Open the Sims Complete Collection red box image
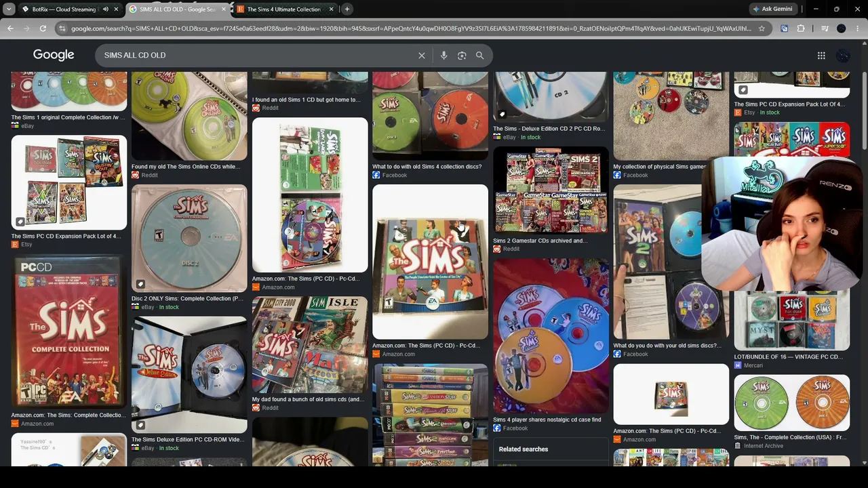This screenshot has height=488, width=868. [69, 331]
